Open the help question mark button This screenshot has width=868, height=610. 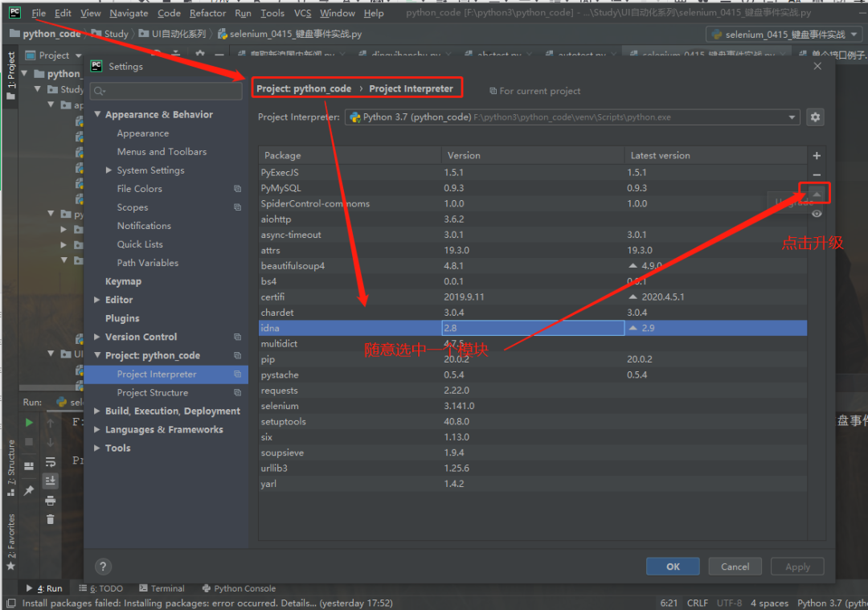103,567
